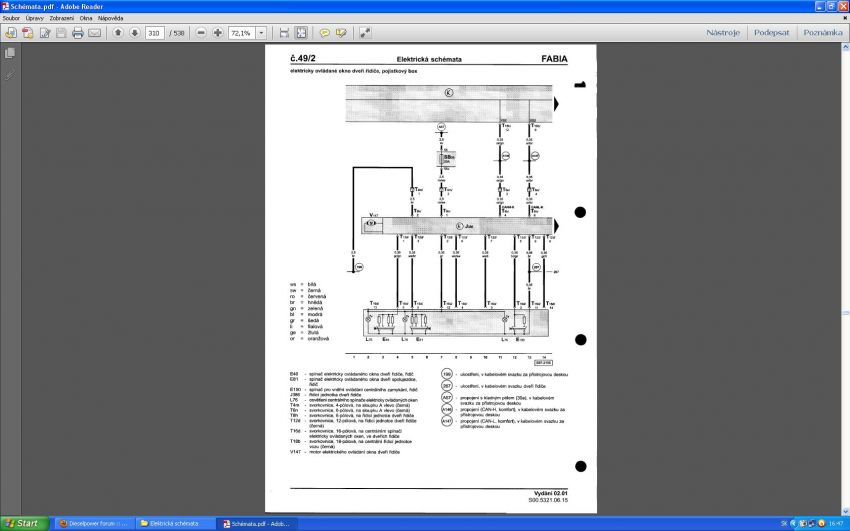Click the Vydání 02.01 footer text

coord(551,493)
